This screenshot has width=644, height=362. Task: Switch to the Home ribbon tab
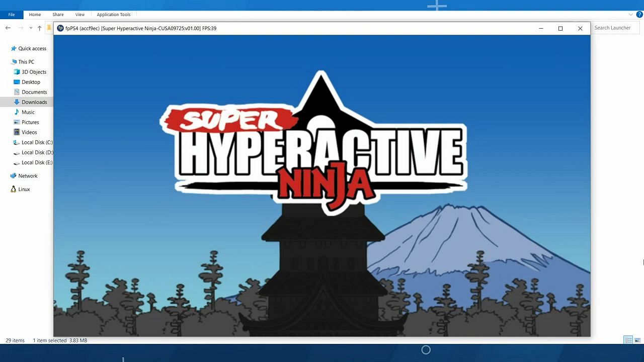tap(35, 15)
